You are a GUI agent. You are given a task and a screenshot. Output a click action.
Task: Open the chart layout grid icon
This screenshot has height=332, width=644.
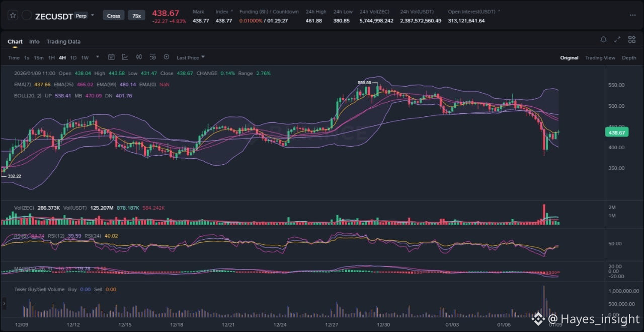coord(631,39)
